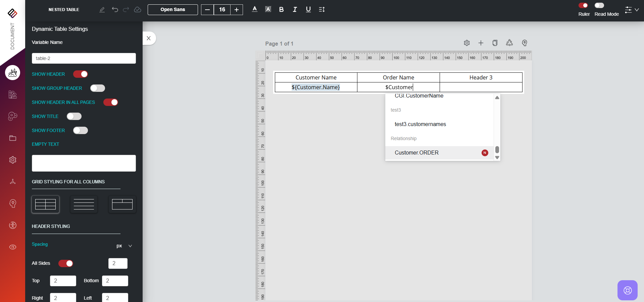Enable the Show Group Header toggle

tap(98, 88)
